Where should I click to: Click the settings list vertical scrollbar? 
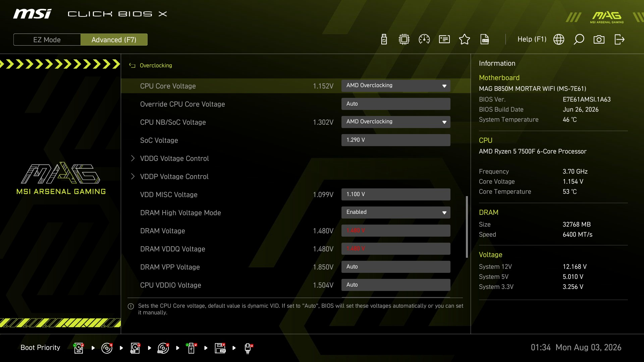(467, 227)
